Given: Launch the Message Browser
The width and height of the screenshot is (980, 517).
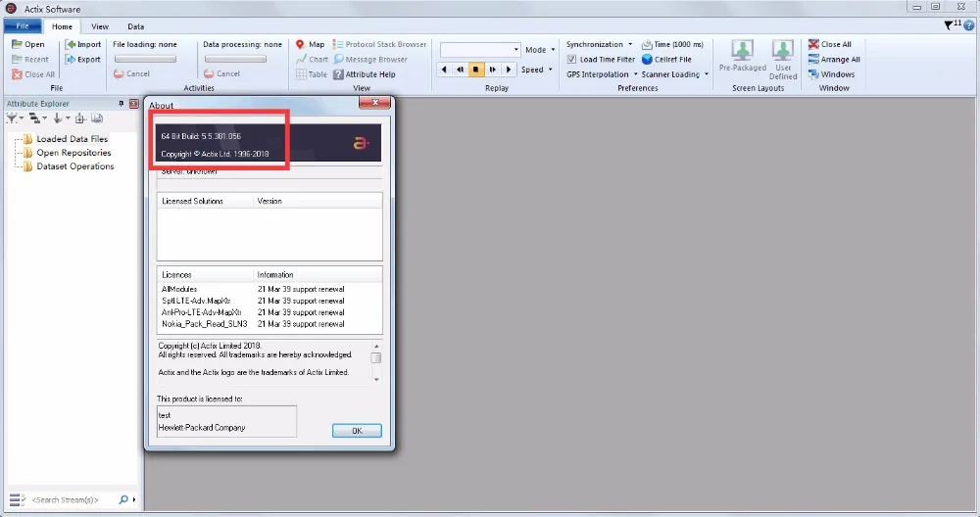Looking at the screenshot, I should click(x=370, y=60).
